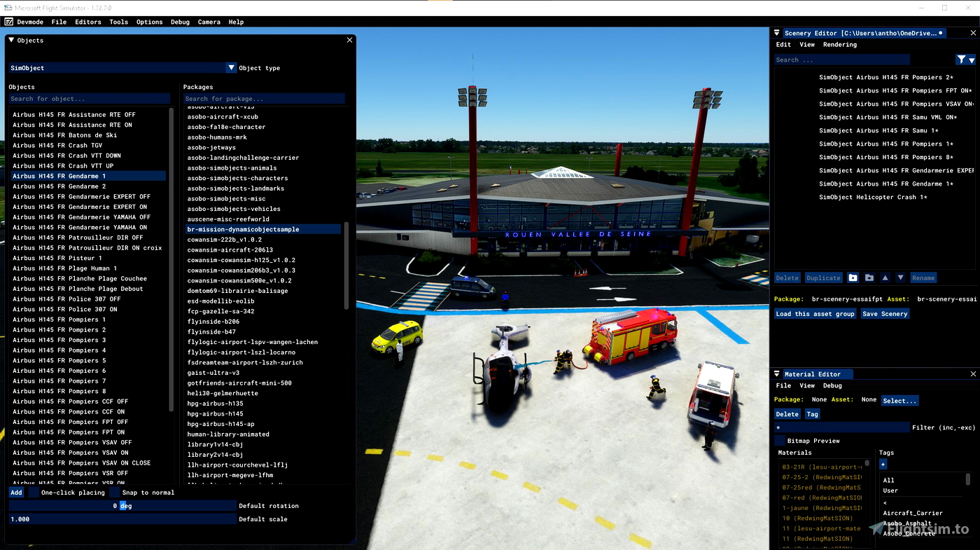This screenshot has width=980, height=550.
Task: Toggle the One-click placing checkbox
Action: 34,493
